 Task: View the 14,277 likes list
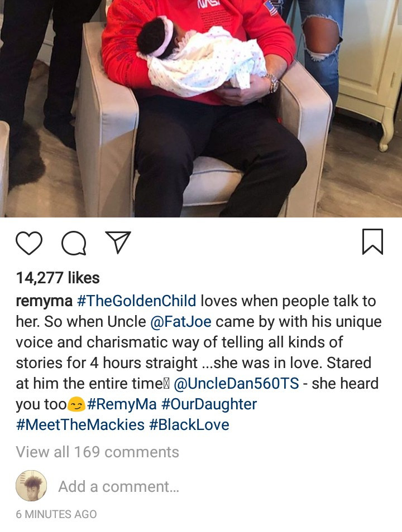click(58, 278)
